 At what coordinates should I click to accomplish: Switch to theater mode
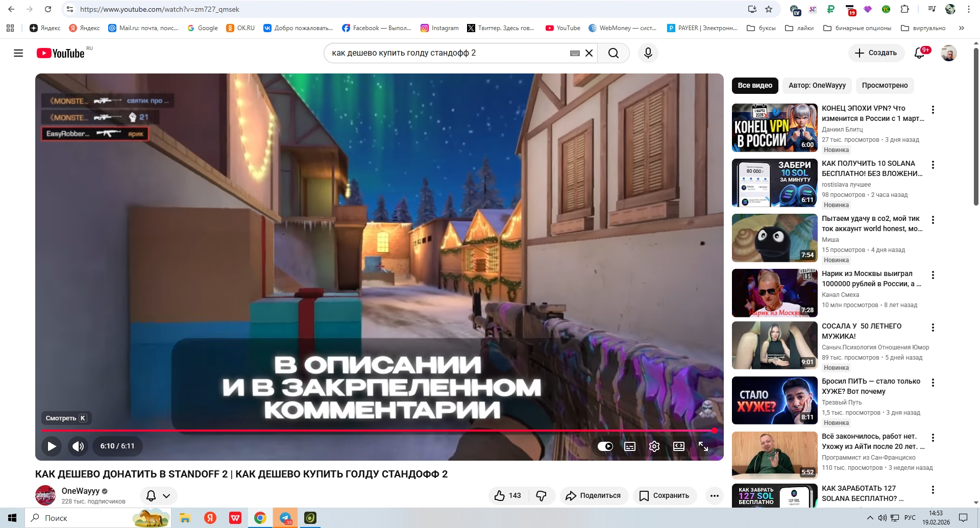[679, 446]
